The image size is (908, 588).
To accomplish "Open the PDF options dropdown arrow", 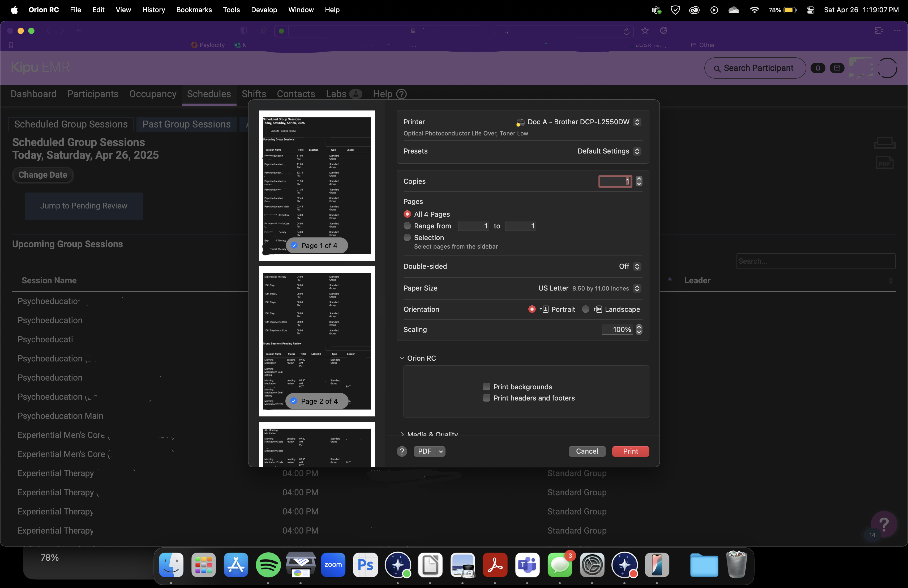I will click(441, 451).
